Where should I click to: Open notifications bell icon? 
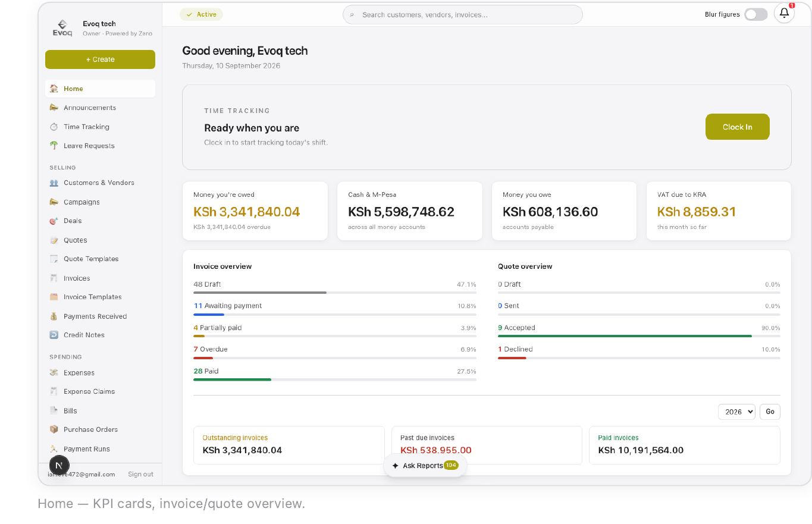(784, 14)
